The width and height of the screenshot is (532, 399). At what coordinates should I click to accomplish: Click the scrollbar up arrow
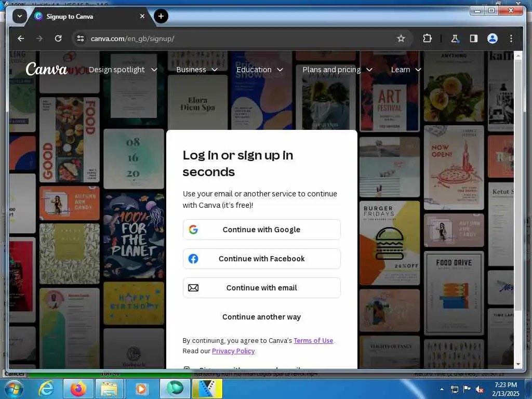(x=518, y=56)
